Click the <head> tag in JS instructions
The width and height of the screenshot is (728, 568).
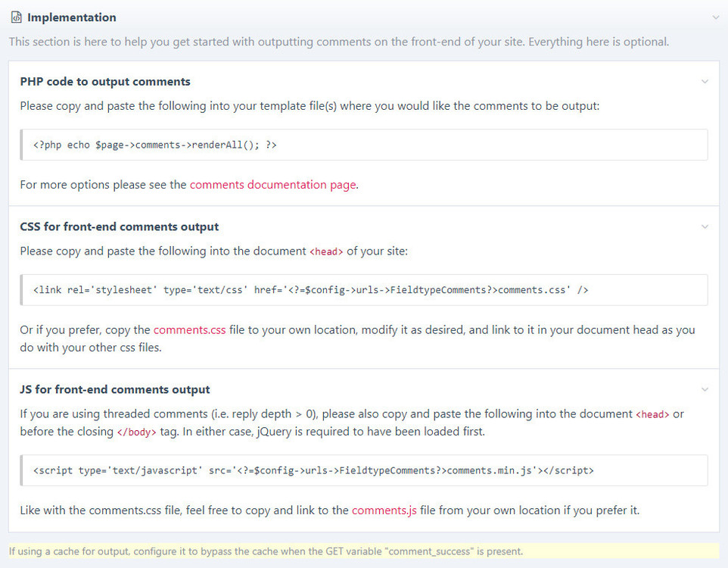point(652,414)
